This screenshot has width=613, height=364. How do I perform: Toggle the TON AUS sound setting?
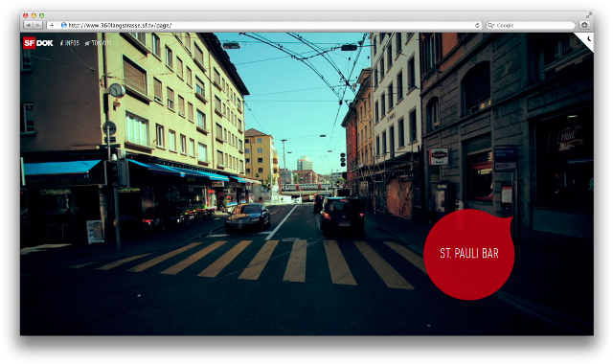(x=99, y=43)
